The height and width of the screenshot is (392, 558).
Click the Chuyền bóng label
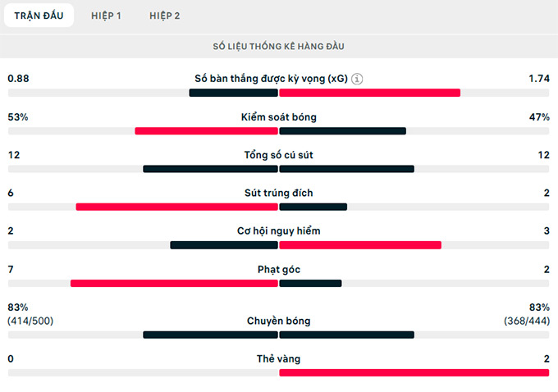click(x=279, y=321)
